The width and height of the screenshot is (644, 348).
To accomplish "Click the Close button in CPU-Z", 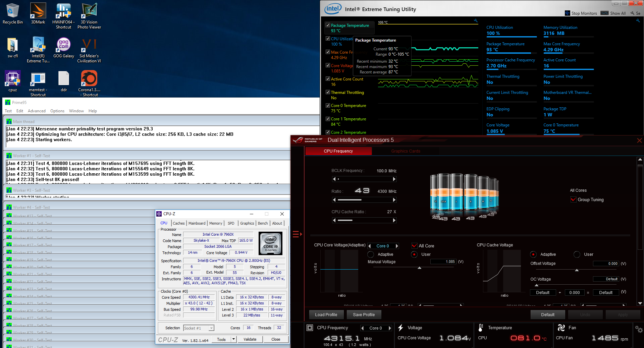I will point(276,339).
